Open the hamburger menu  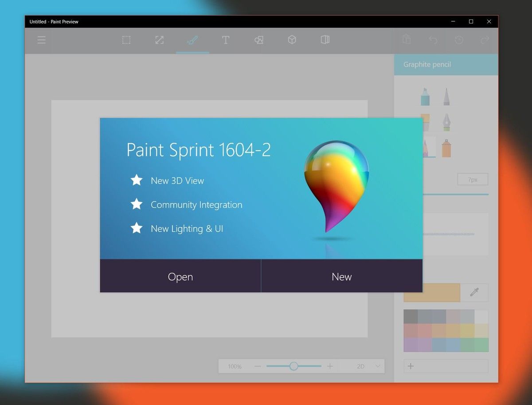[41, 40]
